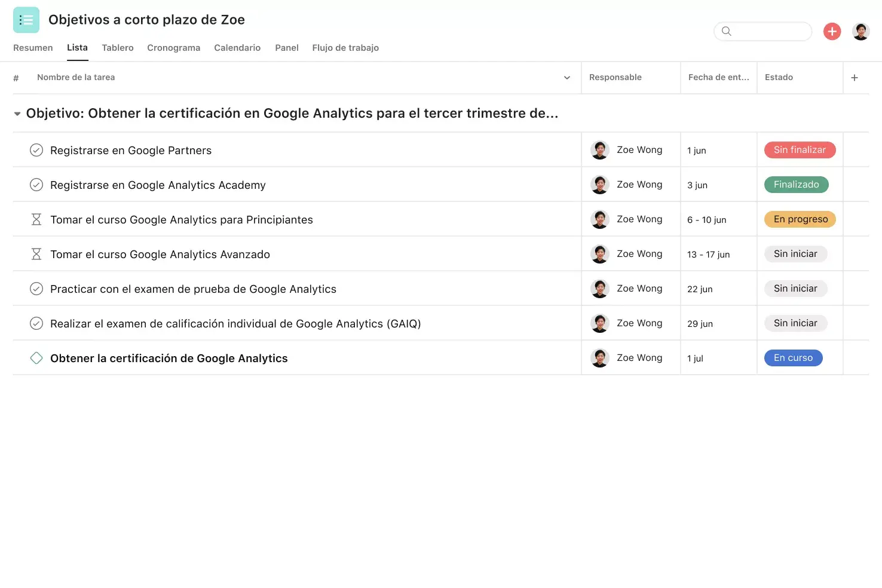
Task: Select the Lista tab
Action: [77, 48]
